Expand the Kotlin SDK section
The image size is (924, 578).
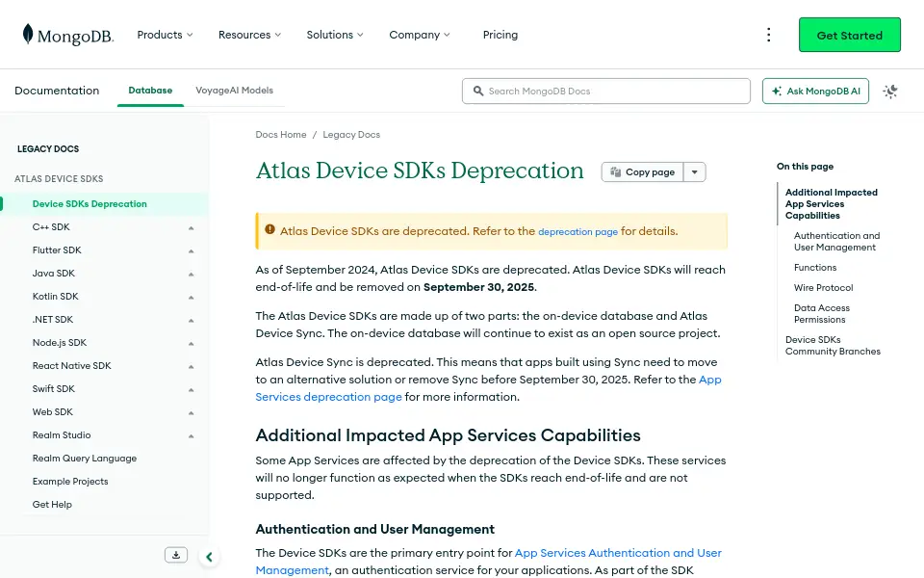(191, 297)
